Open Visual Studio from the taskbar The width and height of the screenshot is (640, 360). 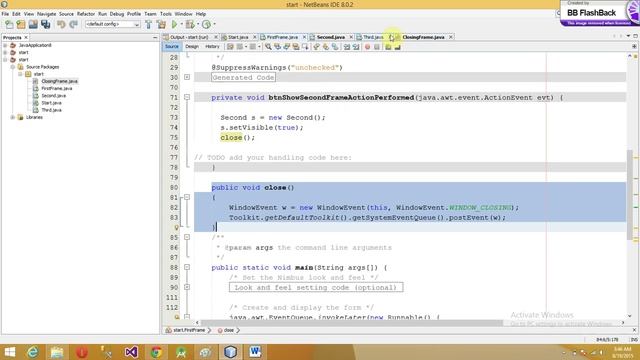click(x=131, y=352)
